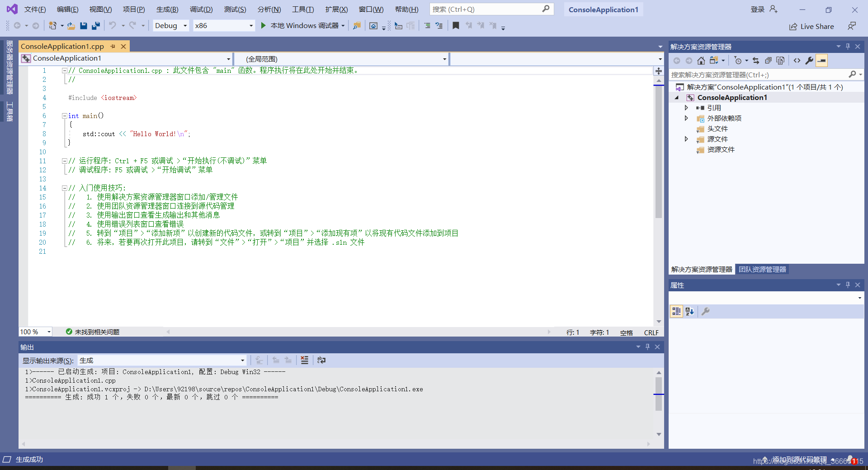Save the current file with the floppy icon
Screen dimensions: 868x470
pyautogui.click(x=84, y=26)
